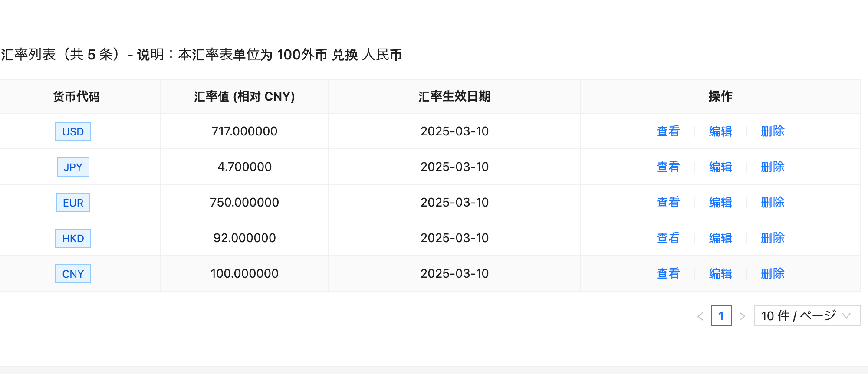Click the USD currency code tag

pyautogui.click(x=73, y=131)
